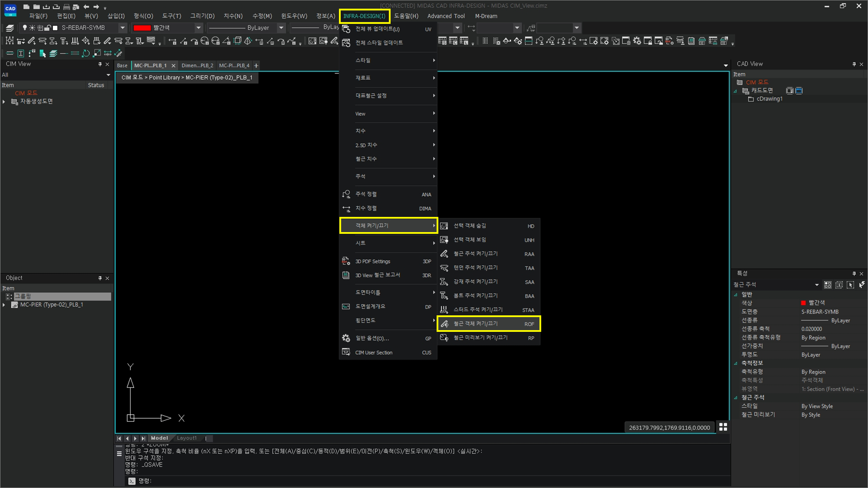Toggle bolt annotation on/off (BAA)

pyautogui.click(x=489, y=295)
